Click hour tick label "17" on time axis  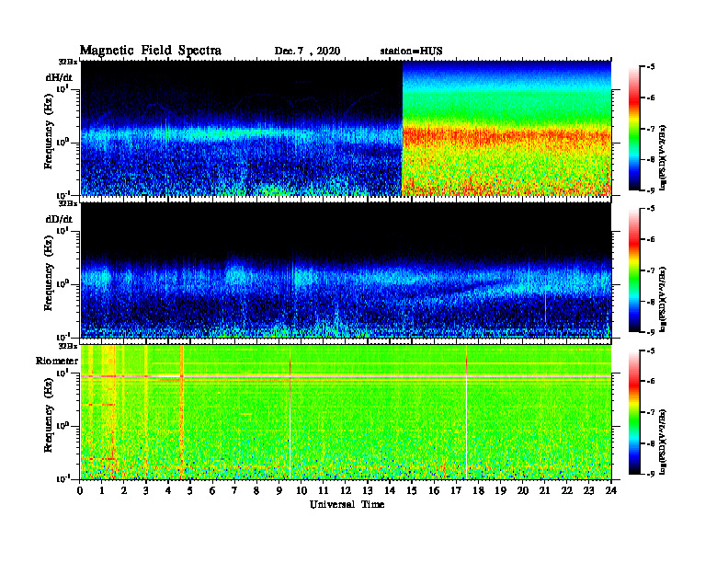(456, 491)
